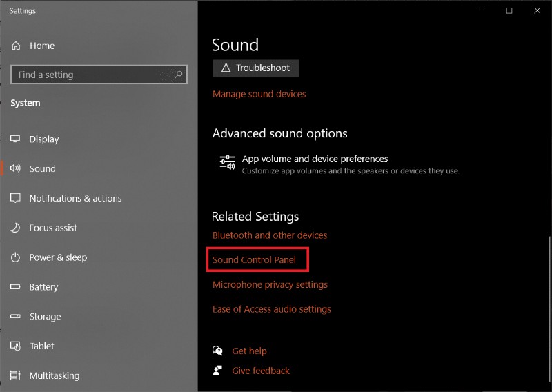Screen dimensions: 552x392
Task: Open the Sound Control Panel link
Action: (254, 260)
